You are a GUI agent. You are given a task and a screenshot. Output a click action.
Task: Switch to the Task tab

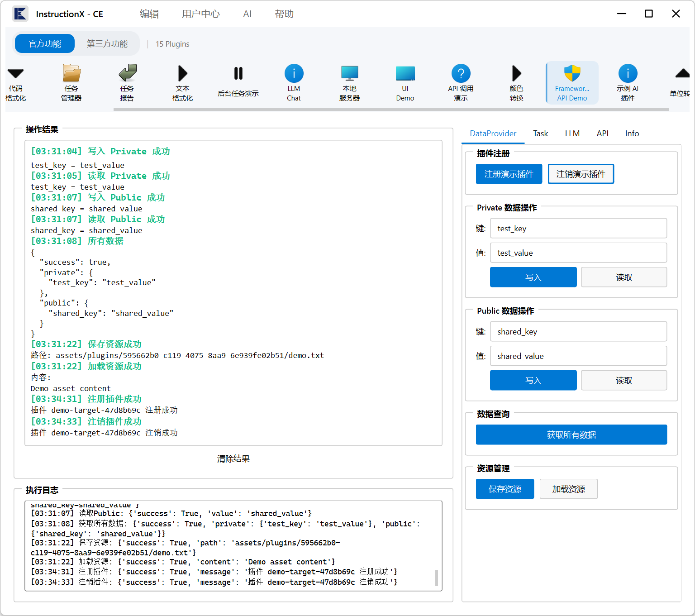pos(541,134)
